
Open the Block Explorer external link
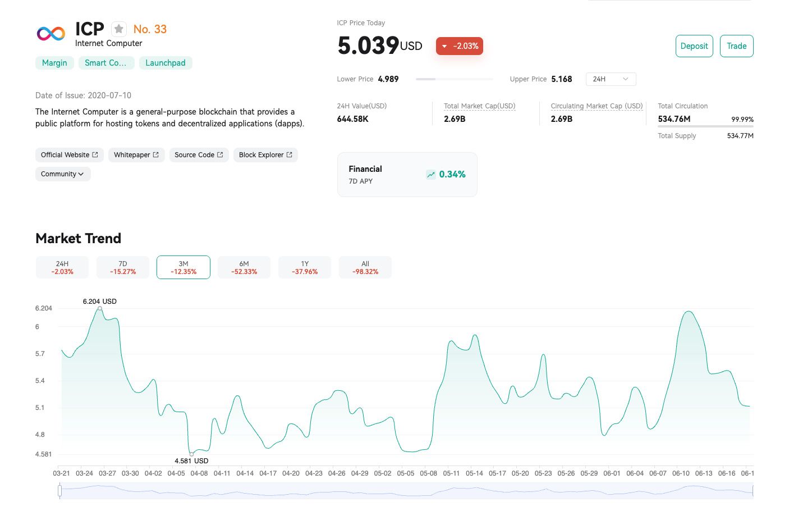pos(265,155)
